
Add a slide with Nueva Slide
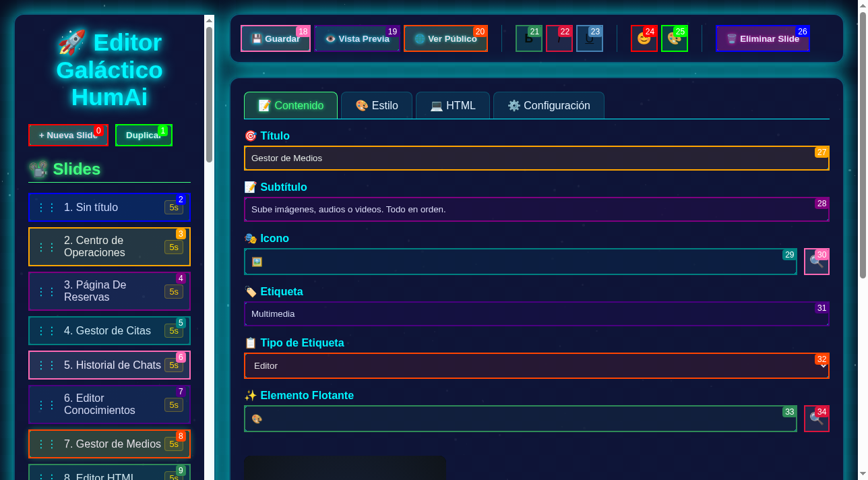tap(68, 136)
